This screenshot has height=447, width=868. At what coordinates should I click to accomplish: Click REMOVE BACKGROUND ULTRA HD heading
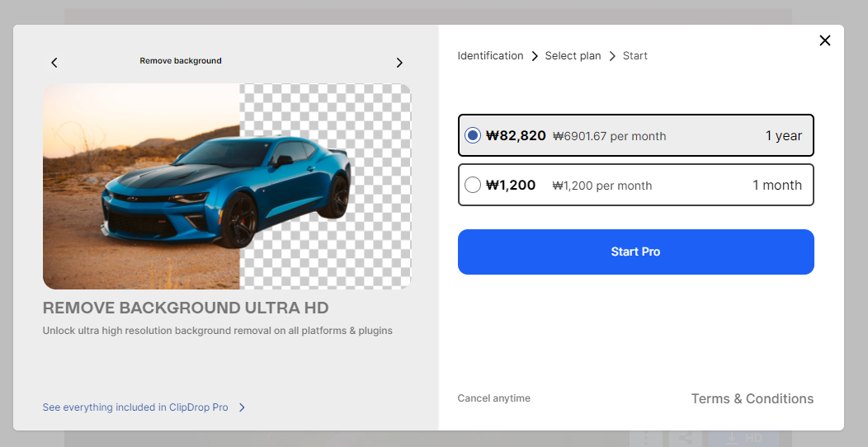(x=186, y=308)
